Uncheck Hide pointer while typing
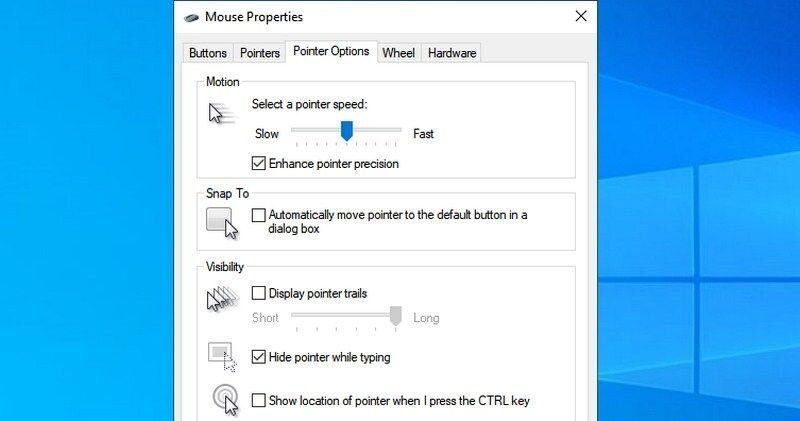The width and height of the screenshot is (800, 421). tap(259, 357)
